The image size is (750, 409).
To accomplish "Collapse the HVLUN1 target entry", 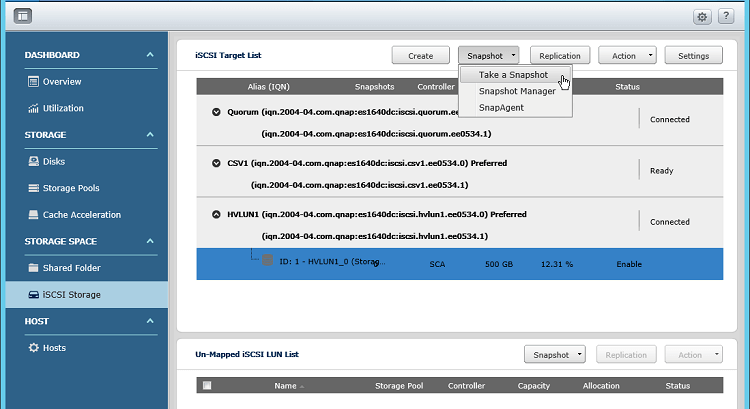I will pos(216,214).
